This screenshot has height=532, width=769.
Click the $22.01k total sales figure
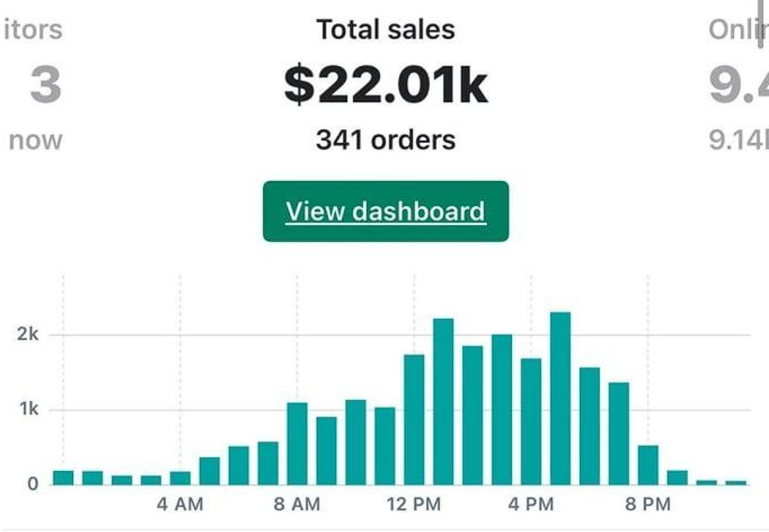click(x=386, y=86)
